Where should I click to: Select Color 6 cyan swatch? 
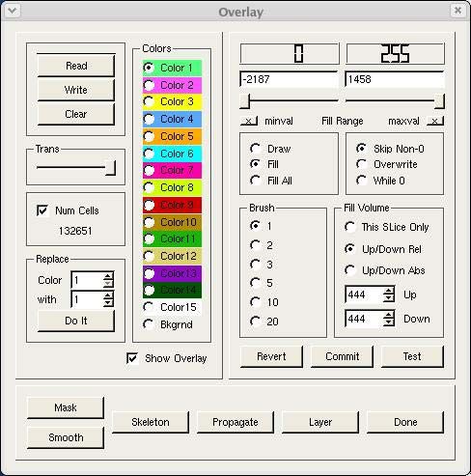pos(172,154)
